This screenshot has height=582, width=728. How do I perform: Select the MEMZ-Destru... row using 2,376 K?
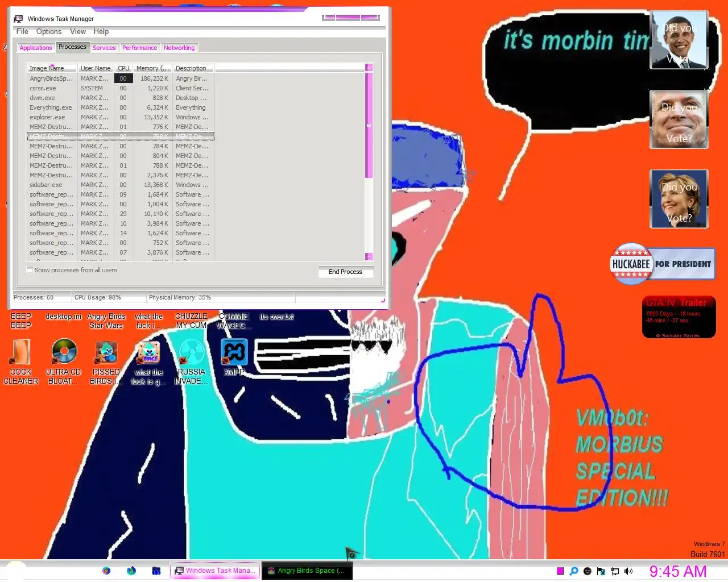(x=121, y=175)
